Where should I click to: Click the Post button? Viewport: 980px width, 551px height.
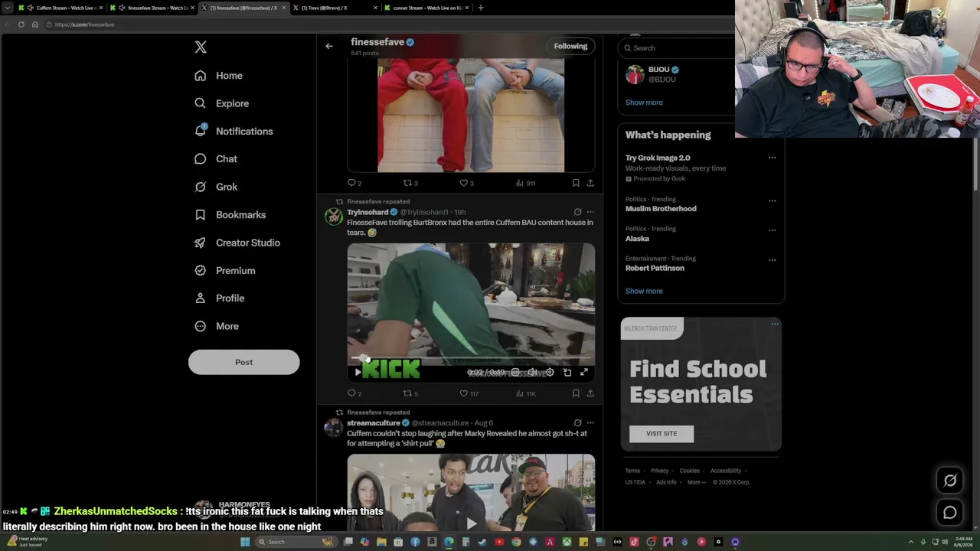click(243, 362)
